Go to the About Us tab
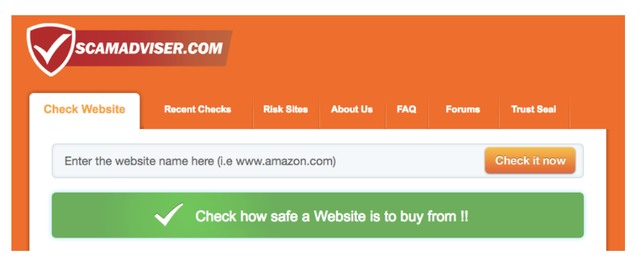 352,110
